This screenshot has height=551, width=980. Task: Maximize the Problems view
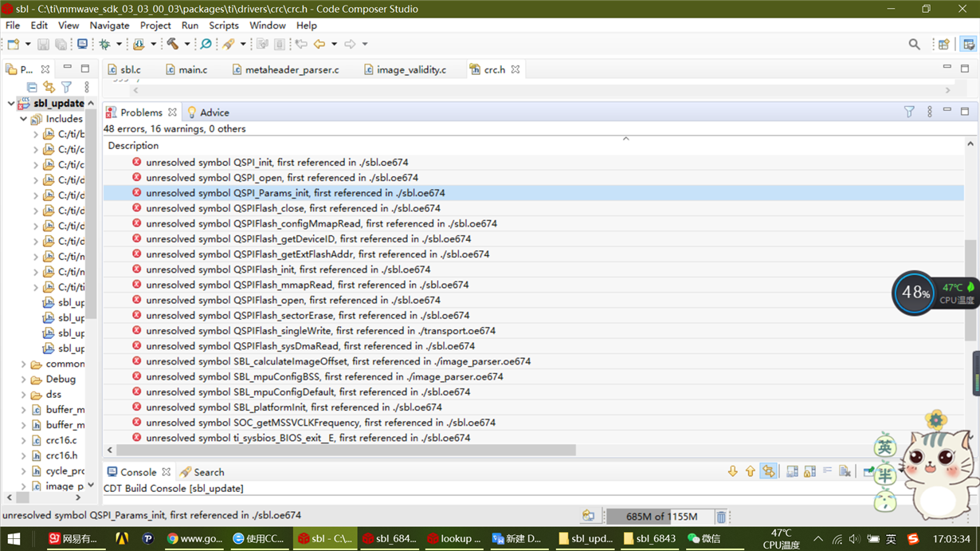pyautogui.click(x=965, y=112)
